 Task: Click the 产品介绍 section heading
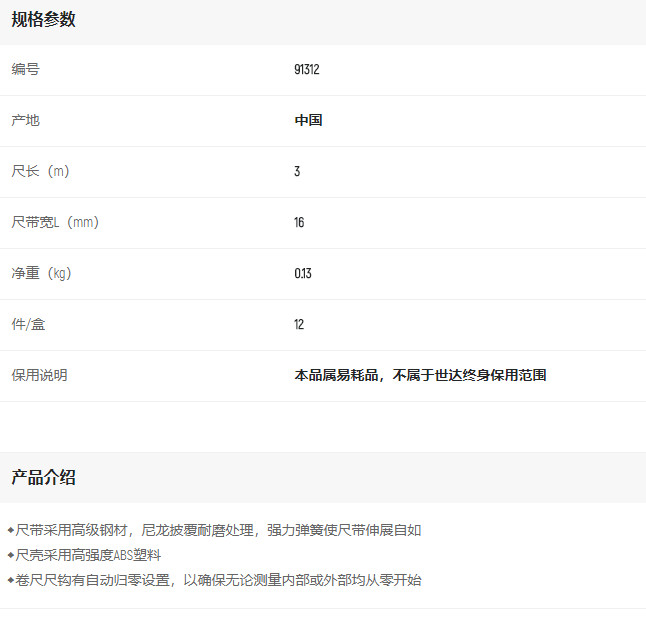pyautogui.click(x=43, y=478)
